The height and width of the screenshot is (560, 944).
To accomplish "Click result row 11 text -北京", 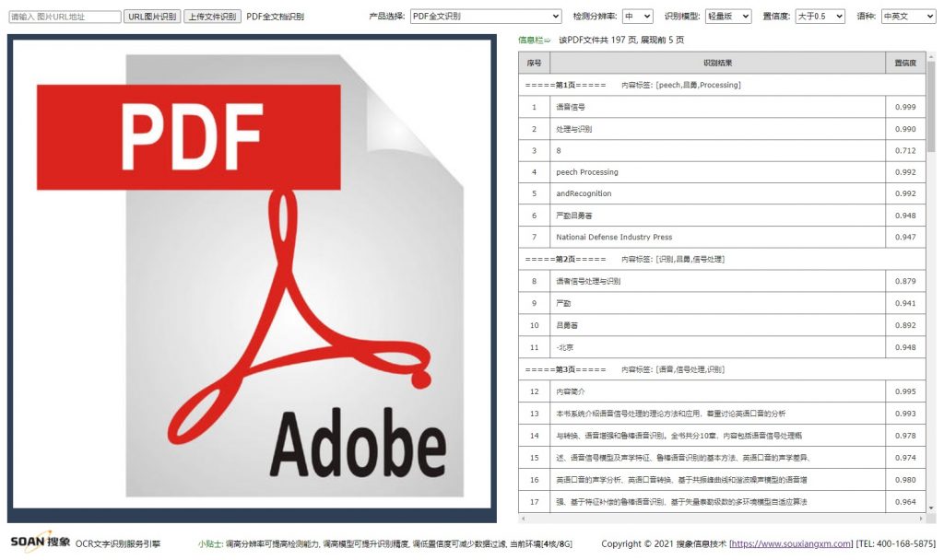I will coord(565,347).
